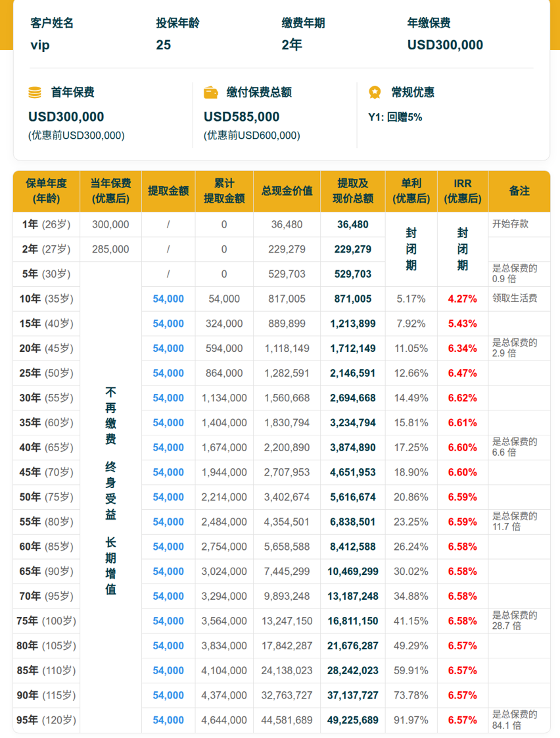Image resolution: width=560 pixels, height=738 pixels.
Task: Select the 20年 (45岁) policy year row label
Action: click(47, 349)
